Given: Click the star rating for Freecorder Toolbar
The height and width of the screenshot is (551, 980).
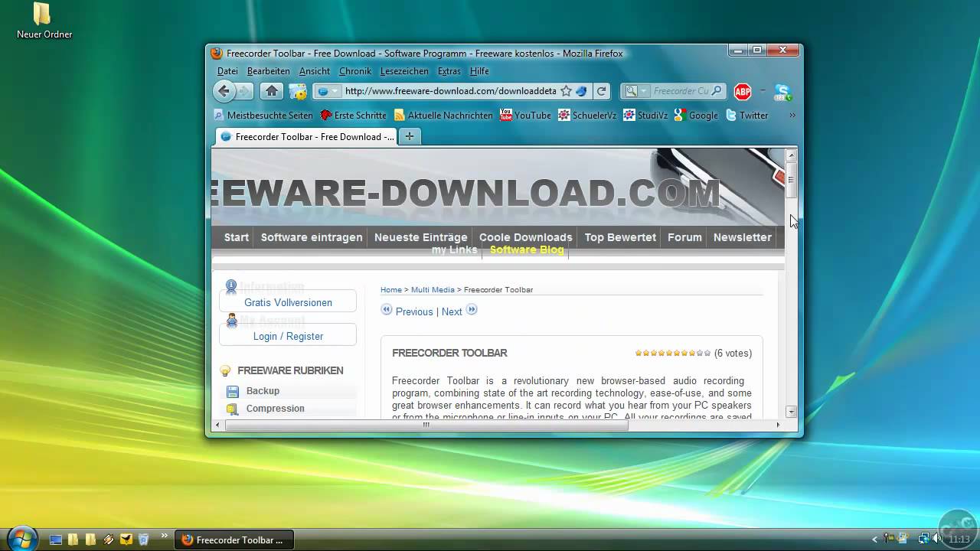Looking at the screenshot, I should point(673,353).
